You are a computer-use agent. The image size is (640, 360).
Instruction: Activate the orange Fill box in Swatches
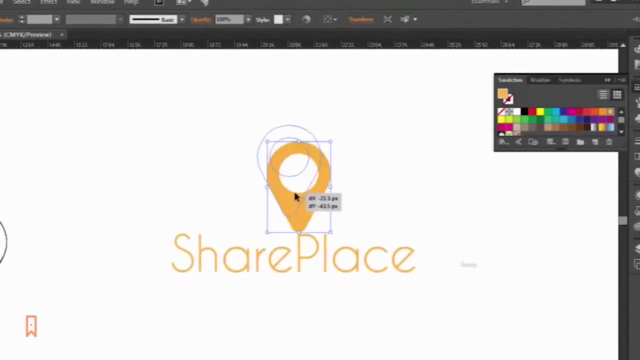503,93
